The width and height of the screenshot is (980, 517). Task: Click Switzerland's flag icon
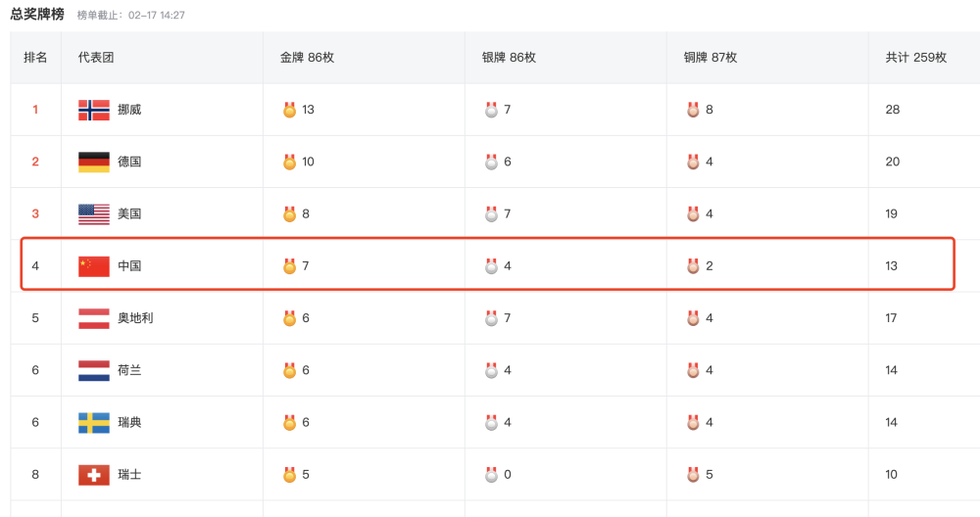[94, 475]
